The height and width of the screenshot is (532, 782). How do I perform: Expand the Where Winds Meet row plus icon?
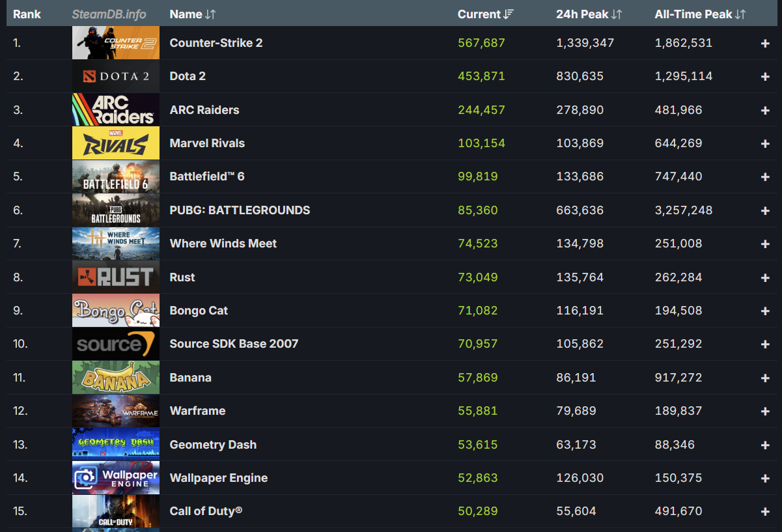pos(765,244)
